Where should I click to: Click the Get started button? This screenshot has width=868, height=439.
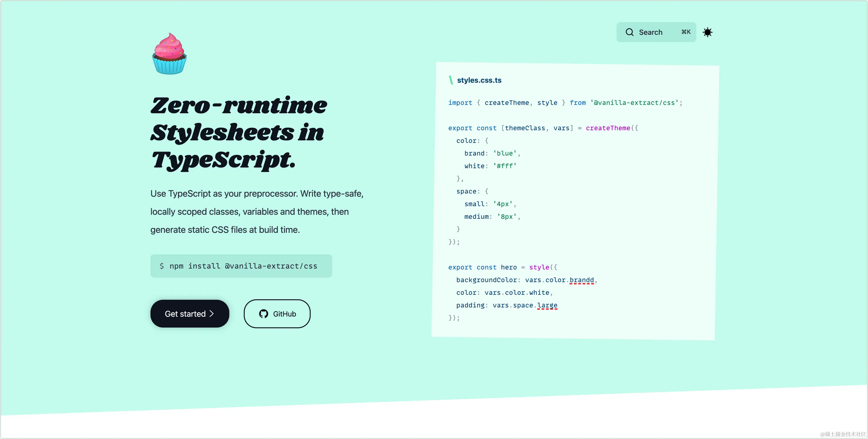pyautogui.click(x=190, y=314)
